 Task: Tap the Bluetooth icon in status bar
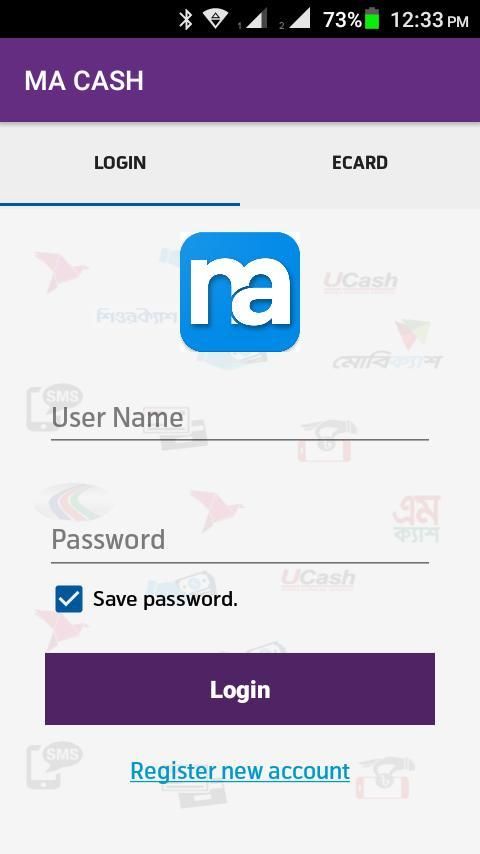186,20
